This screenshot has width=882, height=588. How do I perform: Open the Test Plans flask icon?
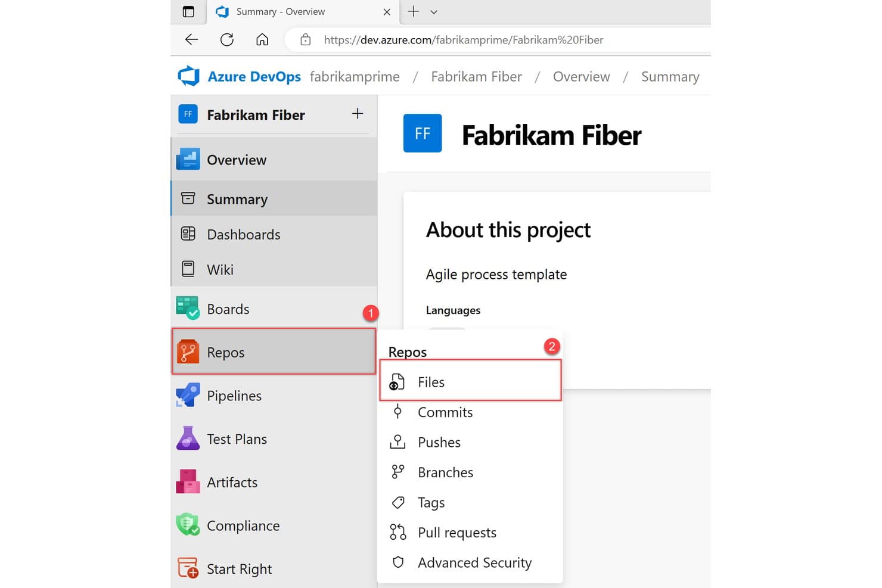pos(188,438)
